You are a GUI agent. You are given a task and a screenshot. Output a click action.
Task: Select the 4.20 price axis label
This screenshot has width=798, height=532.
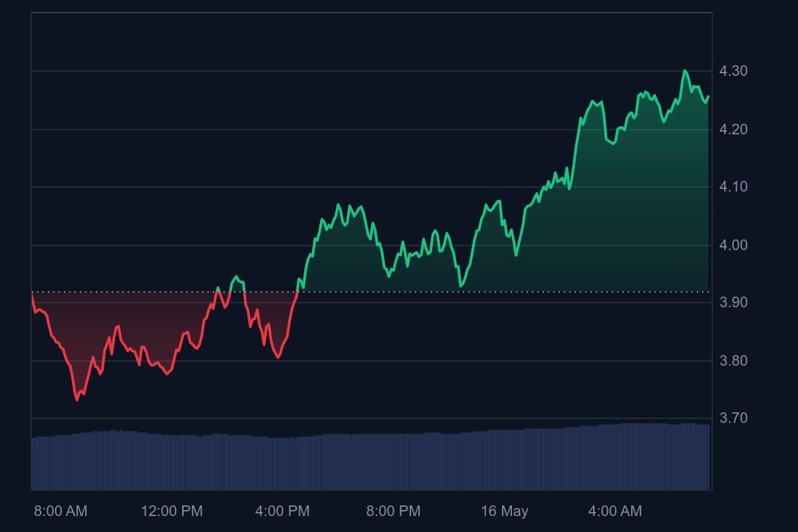(733, 130)
